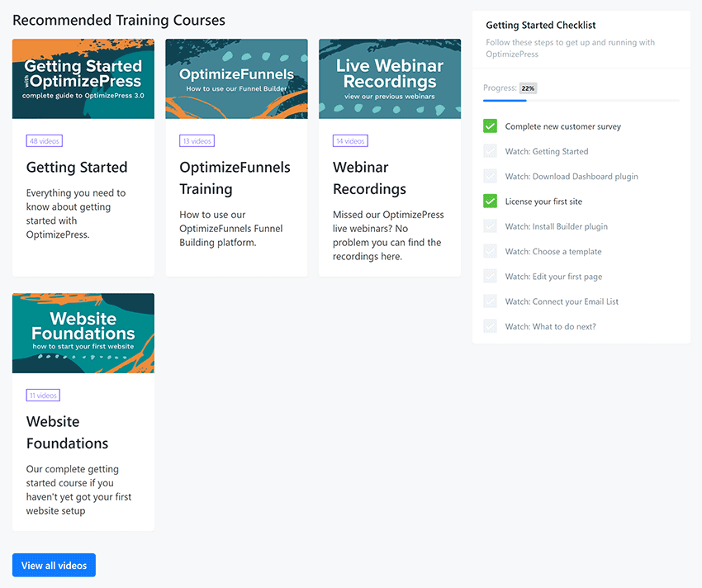The width and height of the screenshot is (702, 588).
Task: Click the 14 videos badge
Action: [x=350, y=141]
